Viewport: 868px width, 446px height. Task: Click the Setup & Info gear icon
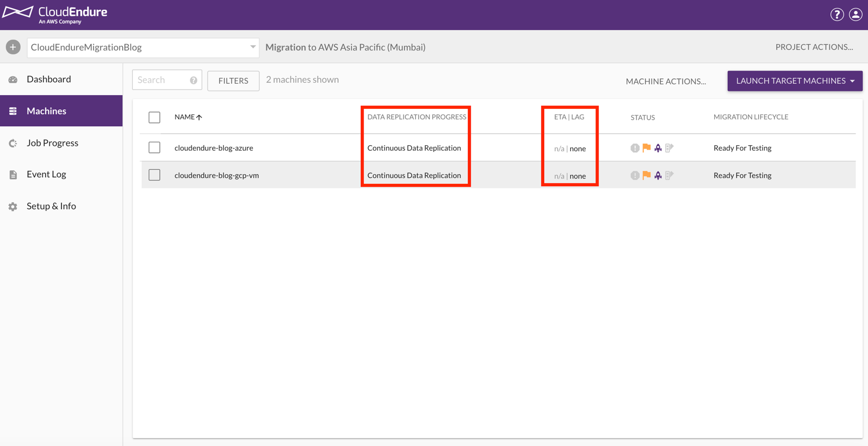pyautogui.click(x=13, y=207)
